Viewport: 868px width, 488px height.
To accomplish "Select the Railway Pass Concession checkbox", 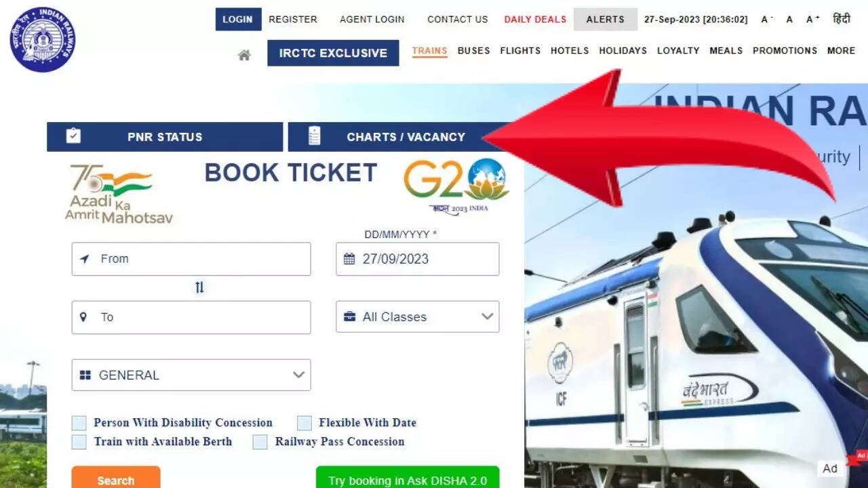I will coord(260,442).
